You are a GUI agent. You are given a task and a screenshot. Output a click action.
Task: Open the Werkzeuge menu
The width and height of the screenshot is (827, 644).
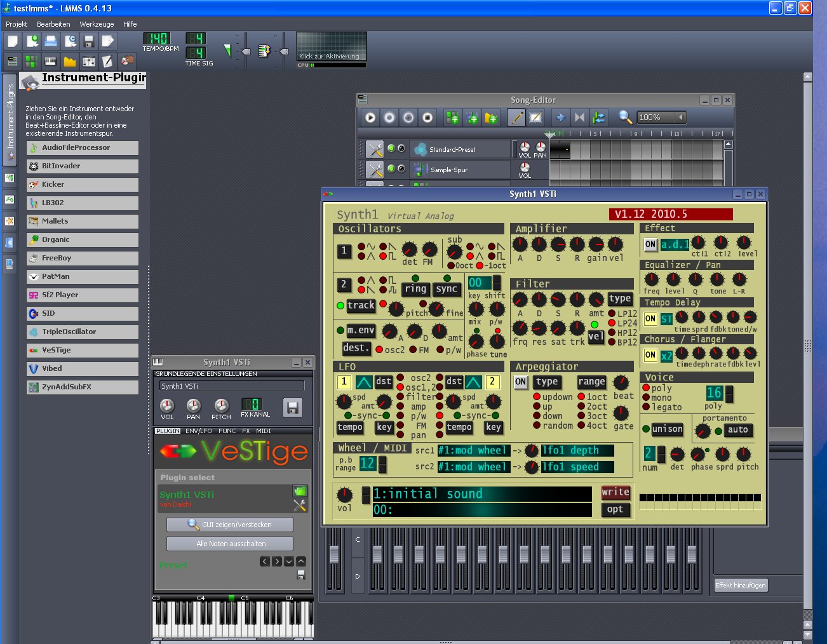97,24
